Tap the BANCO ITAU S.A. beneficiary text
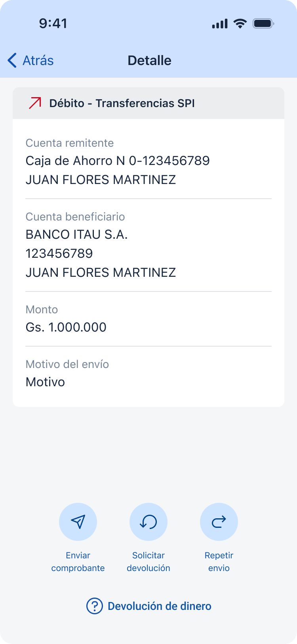 coord(76,234)
